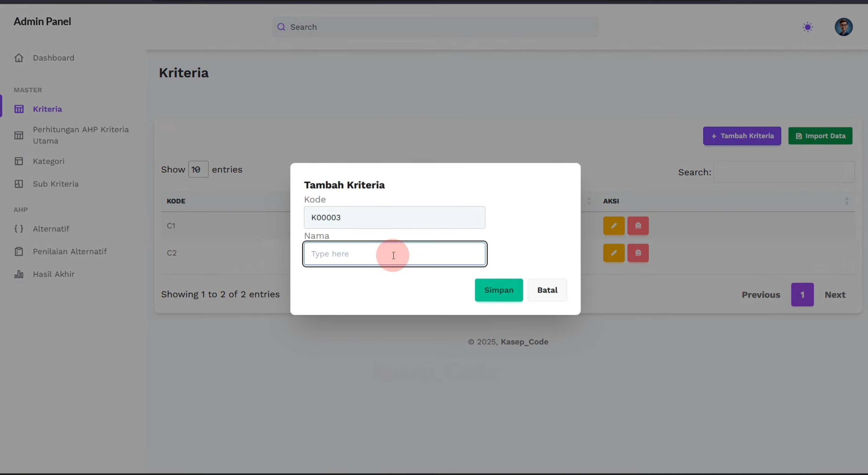This screenshot has width=868, height=475.
Task: Click the magnifier icon in top search bar
Action: pos(281,27)
